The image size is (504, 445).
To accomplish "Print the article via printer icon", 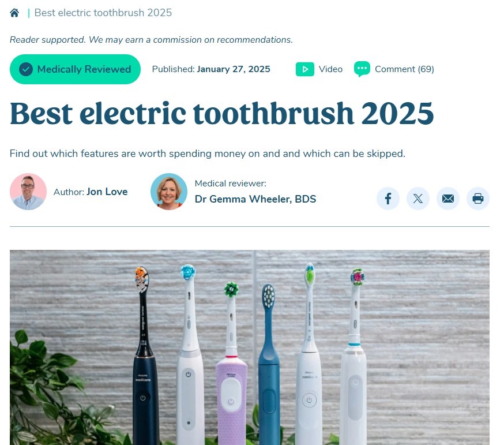I will click(x=478, y=199).
